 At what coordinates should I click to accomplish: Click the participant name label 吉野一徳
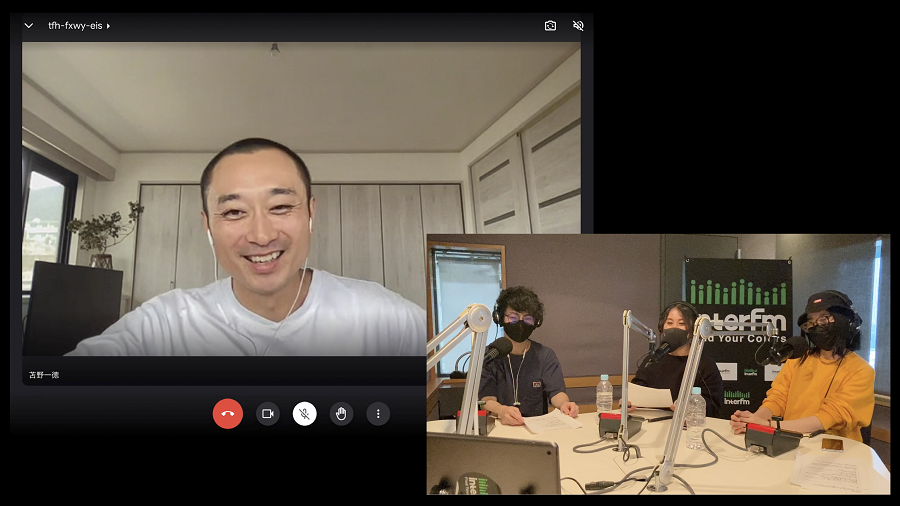pyautogui.click(x=44, y=375)
